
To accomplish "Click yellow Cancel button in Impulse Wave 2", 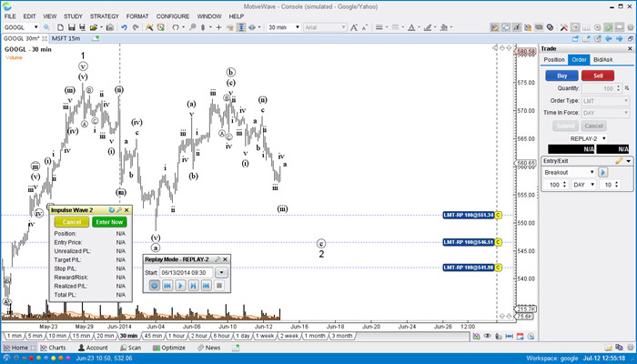I will [72, 222].
